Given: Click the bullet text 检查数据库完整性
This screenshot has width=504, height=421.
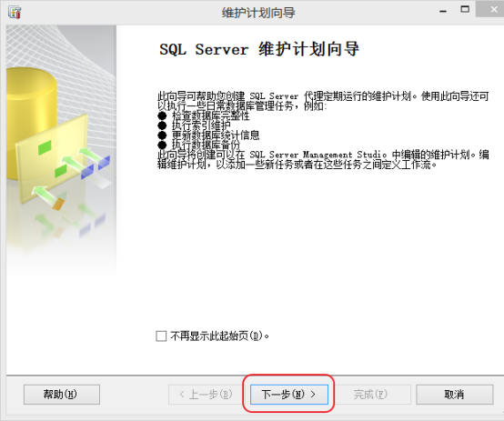Looking at the screenshot, I should (x=211, y=115).
